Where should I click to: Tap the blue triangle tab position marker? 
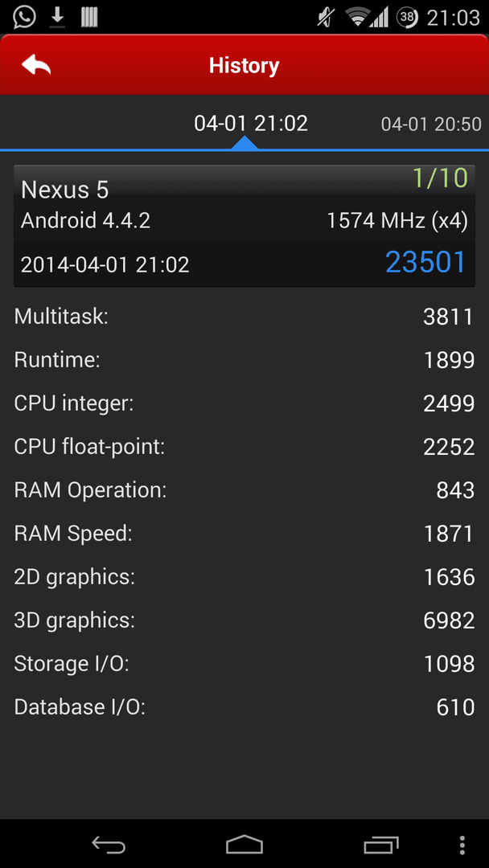click(244, 143)
